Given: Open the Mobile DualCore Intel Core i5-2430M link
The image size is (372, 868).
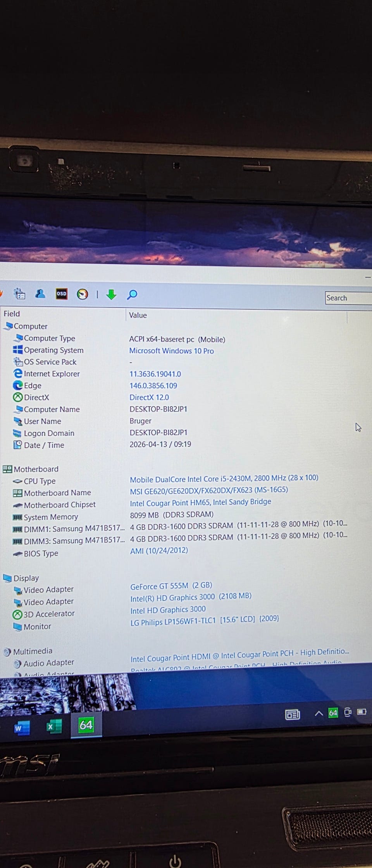Looking at the screenshot, I should (224, 479).
